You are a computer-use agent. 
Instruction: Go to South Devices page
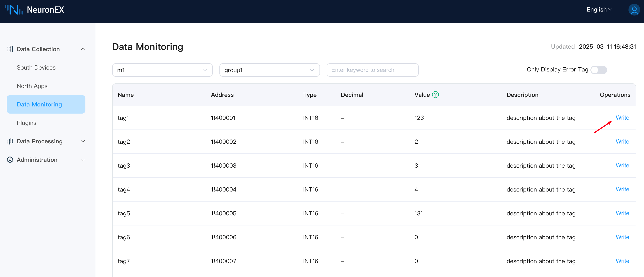tap(36, 67)
